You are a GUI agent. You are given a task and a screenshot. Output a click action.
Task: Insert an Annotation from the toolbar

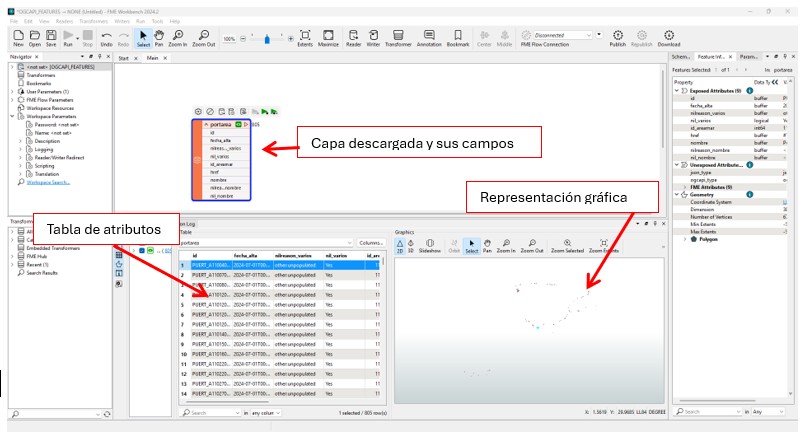428,39
